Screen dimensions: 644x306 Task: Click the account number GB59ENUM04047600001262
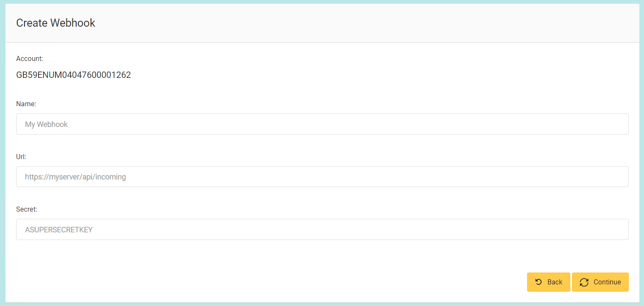coord(73,75)
